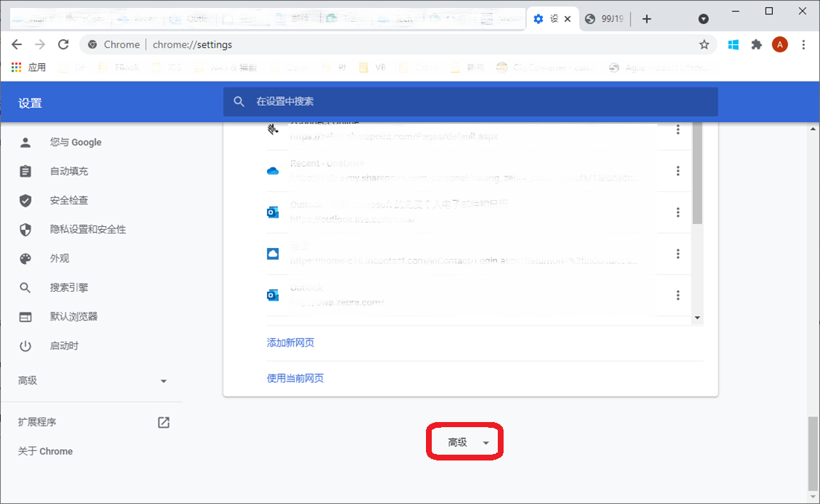Click the startup pages list scrollbar thumb
Image resolution: width=820 pixels, height=504 pixels.
point(697,173)
